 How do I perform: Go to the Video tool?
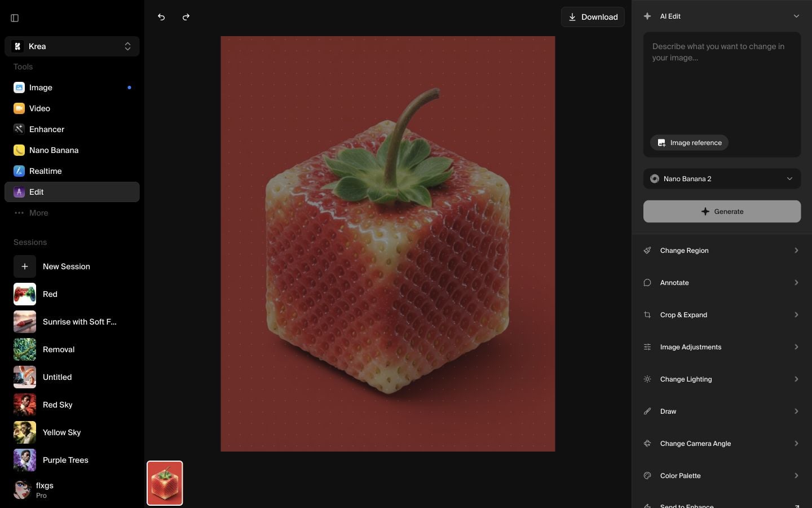(72, 108)
